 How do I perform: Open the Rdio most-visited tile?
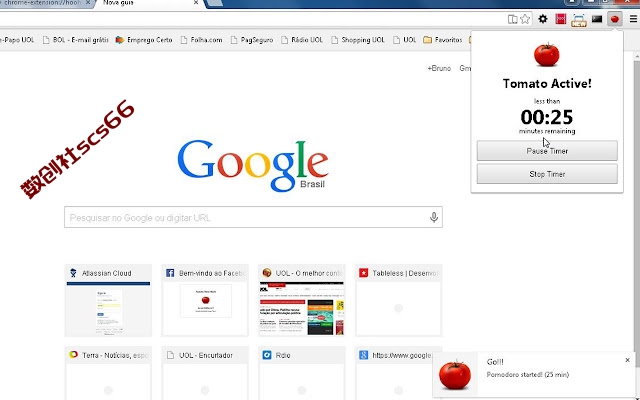(x=302, y=373)
